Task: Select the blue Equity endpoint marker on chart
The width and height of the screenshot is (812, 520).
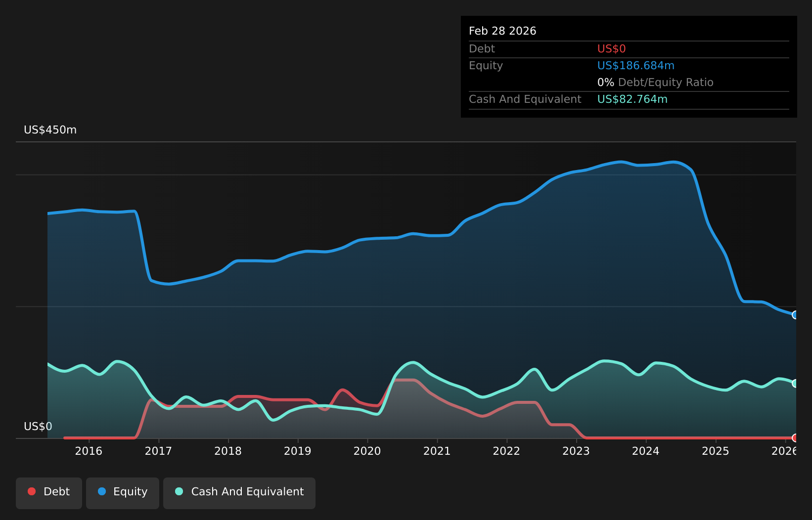Action: coord(795,314)
